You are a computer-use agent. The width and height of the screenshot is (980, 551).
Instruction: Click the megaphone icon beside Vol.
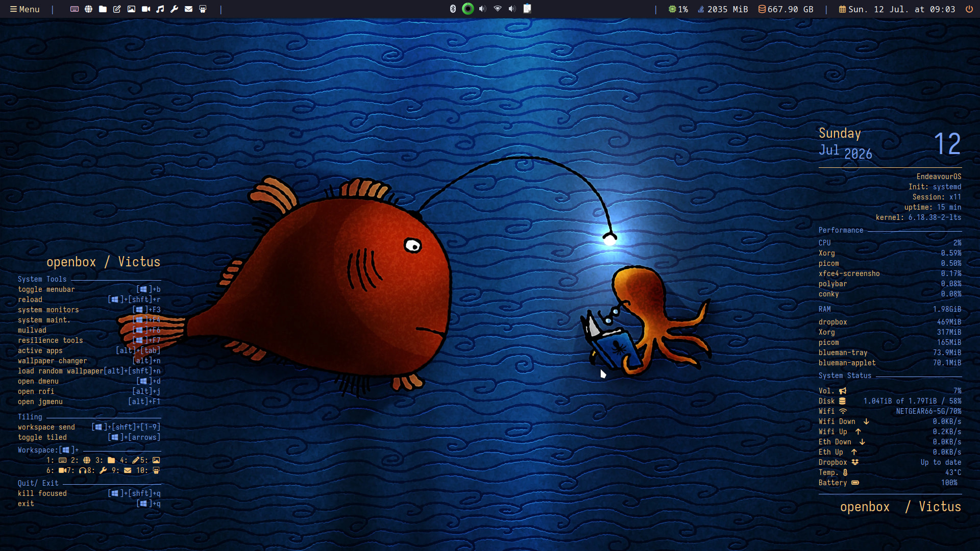[x=843, y=391]
